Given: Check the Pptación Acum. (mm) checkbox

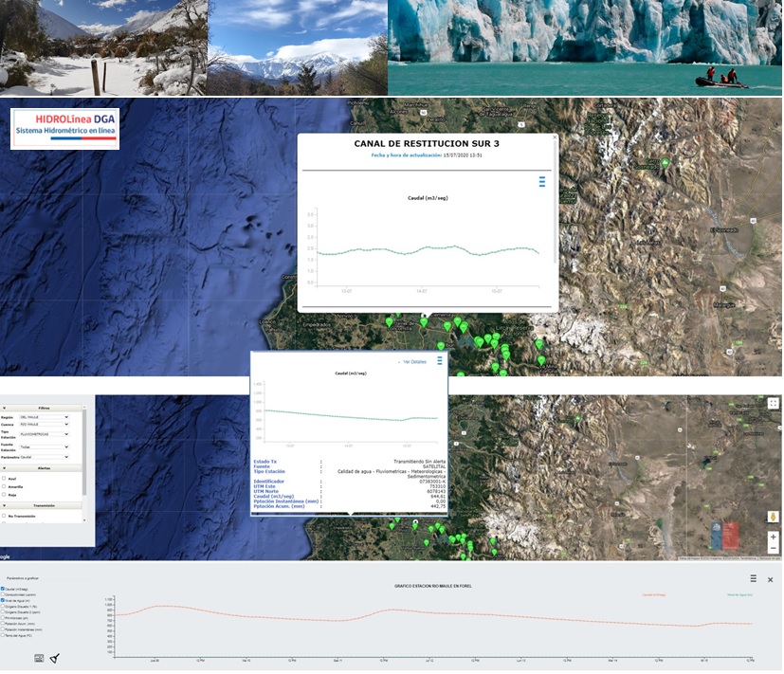Looking at the screenshot, I should pyautogui.click(x=3, y=624).
